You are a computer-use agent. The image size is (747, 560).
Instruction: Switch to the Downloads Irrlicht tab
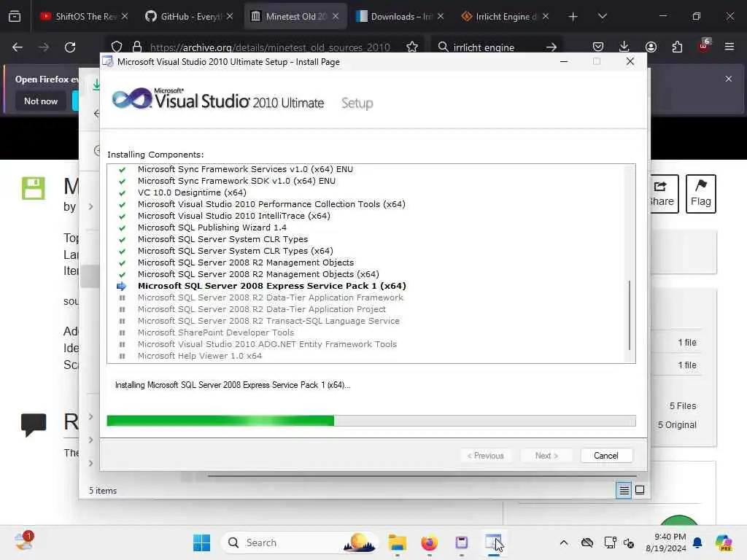click(x=401, y=16)
